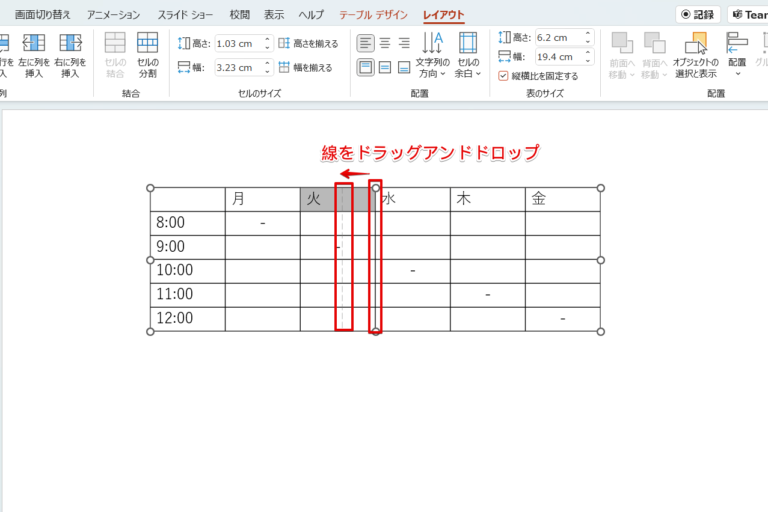The width and height of the screenshot is (768, 512).
Task: Open the Slide Show tab (スライド ショー)
Action: tap(185, 15)
